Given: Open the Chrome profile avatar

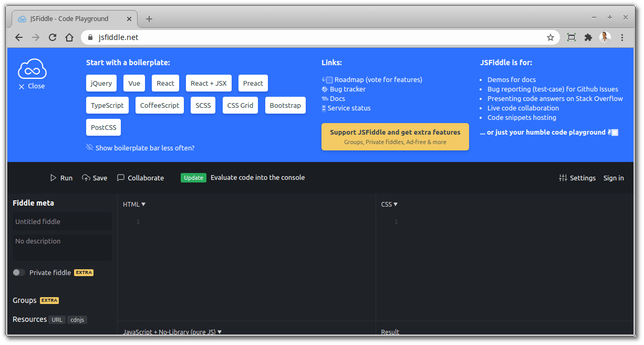Looking at the screenshot, I should 605,37.
